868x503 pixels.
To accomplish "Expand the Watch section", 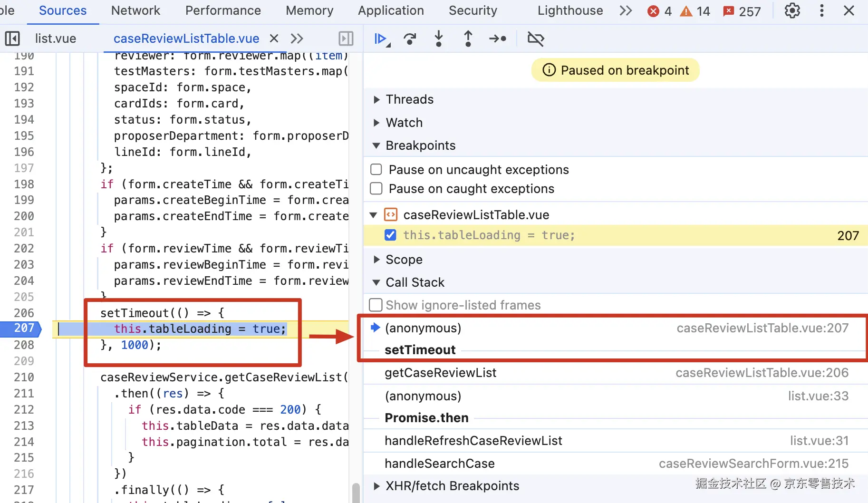I will (376, 123).
